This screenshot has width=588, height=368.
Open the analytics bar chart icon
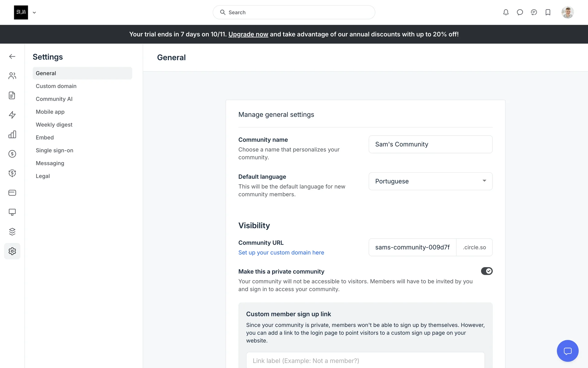click(12, 134)
